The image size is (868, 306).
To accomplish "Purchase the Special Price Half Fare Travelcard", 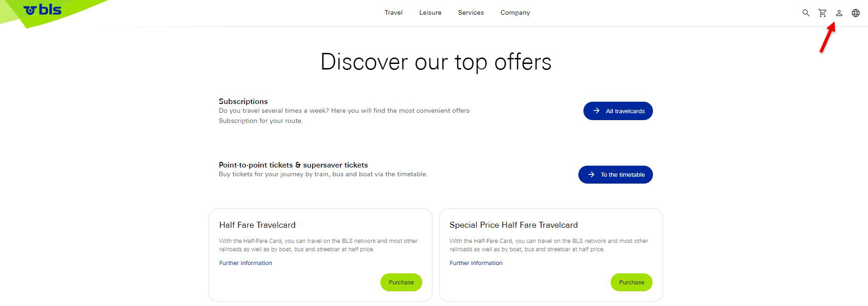I will click(x=631, y=282).
